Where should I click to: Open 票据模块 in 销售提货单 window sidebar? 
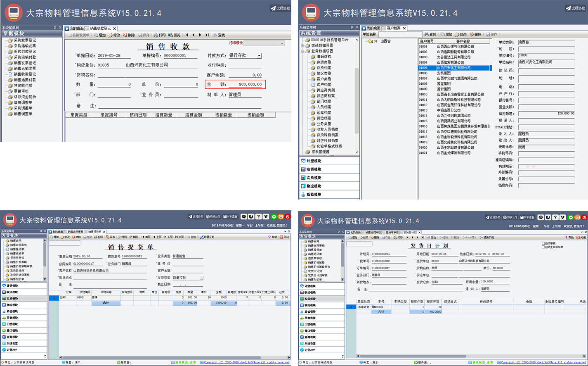(x=24, y=318)
